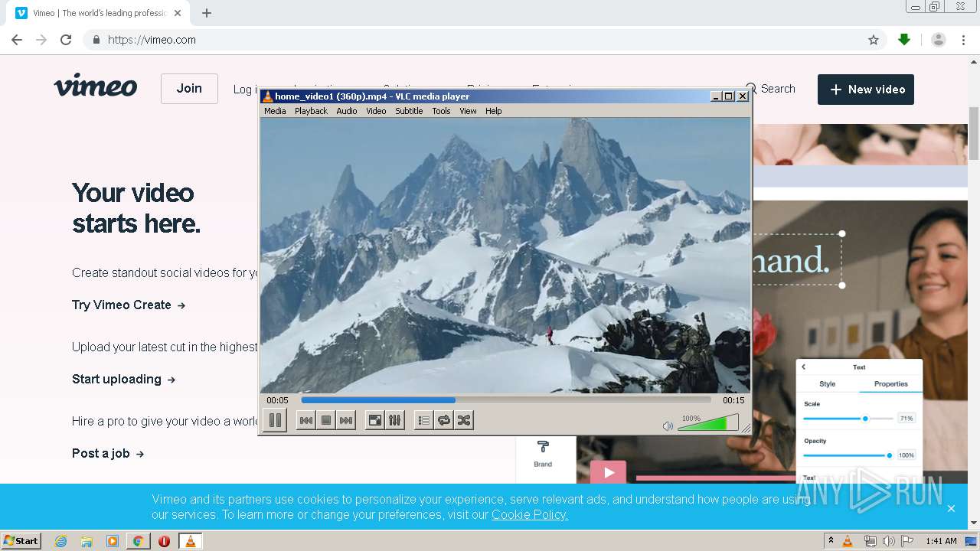Seek on the VLC playback timeline

(506, 400)
